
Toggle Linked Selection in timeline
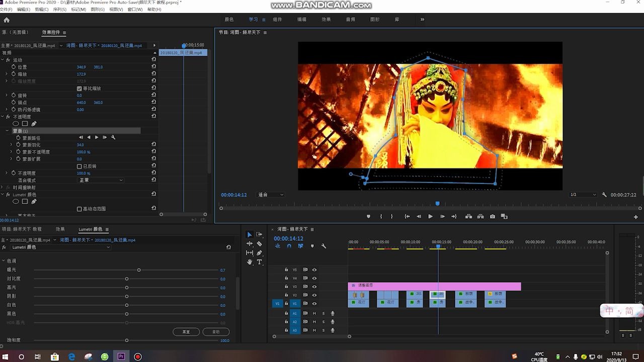[x=300, y=246]
